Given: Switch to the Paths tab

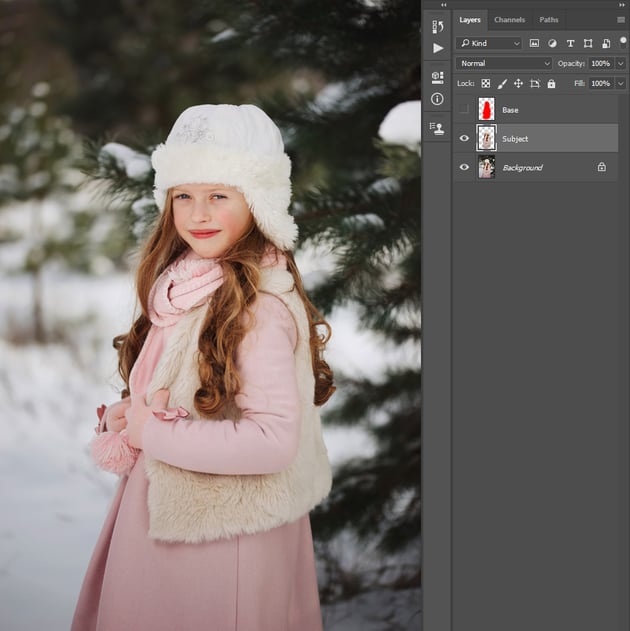Looking at the screenshot, I should click(x=549, y=20).
